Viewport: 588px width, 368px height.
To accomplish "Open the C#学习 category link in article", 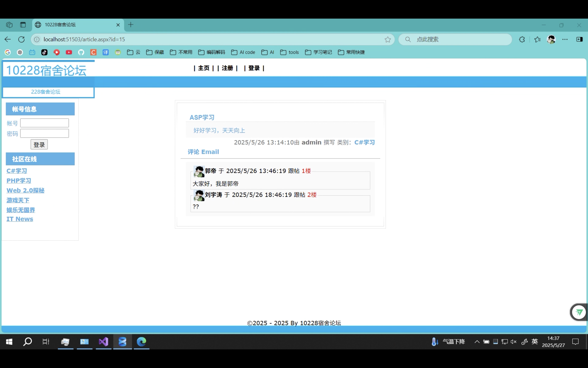I will tap(365, 142).
